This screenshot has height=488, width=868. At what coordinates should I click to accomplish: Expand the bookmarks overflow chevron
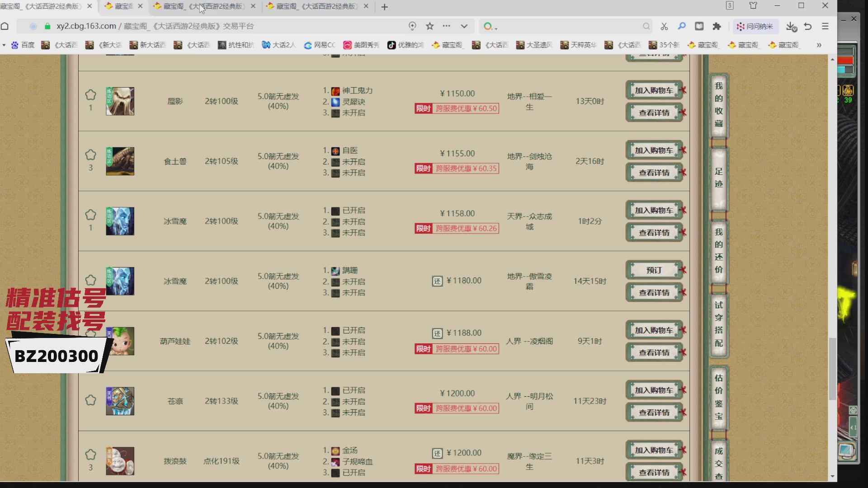click(819, 45)
